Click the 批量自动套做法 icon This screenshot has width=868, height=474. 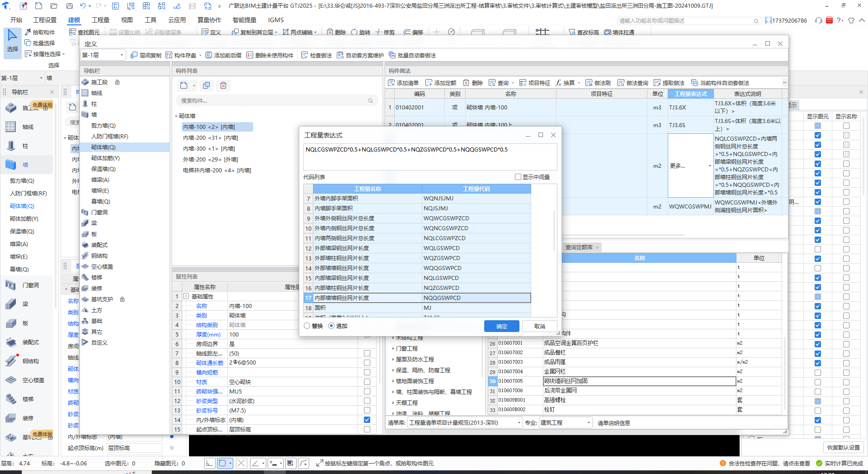(x=412, y=55)
